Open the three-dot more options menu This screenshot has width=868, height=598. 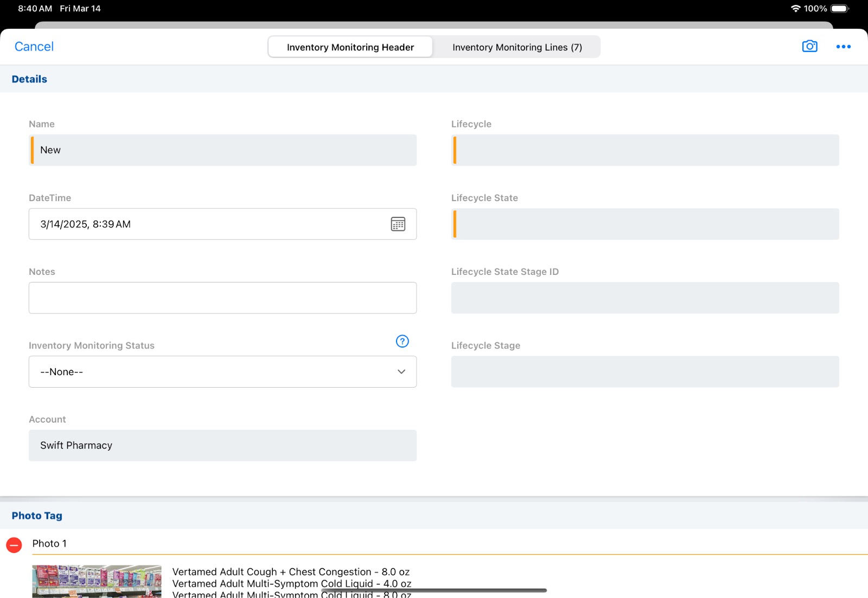[x=843, y=47]
